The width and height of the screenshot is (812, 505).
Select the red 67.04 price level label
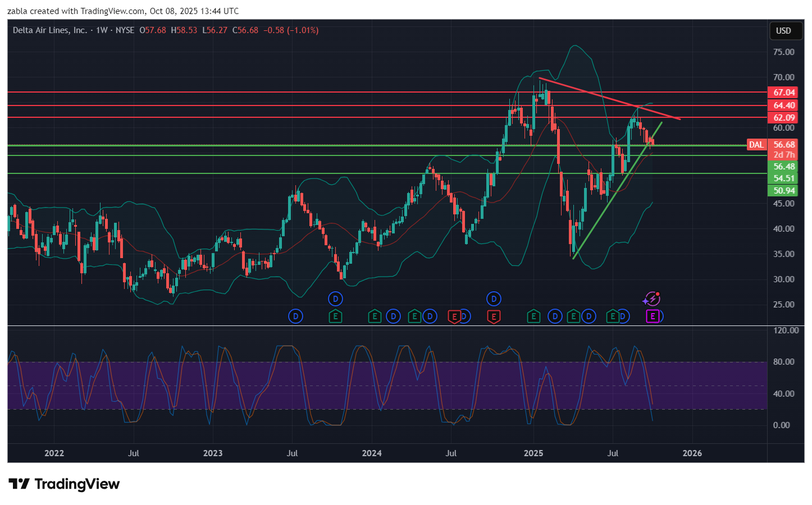(784, 92)
